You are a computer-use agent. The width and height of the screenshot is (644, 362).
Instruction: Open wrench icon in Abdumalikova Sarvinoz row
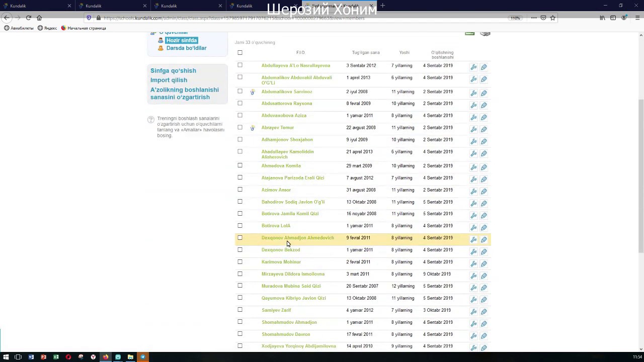point(473,93)
